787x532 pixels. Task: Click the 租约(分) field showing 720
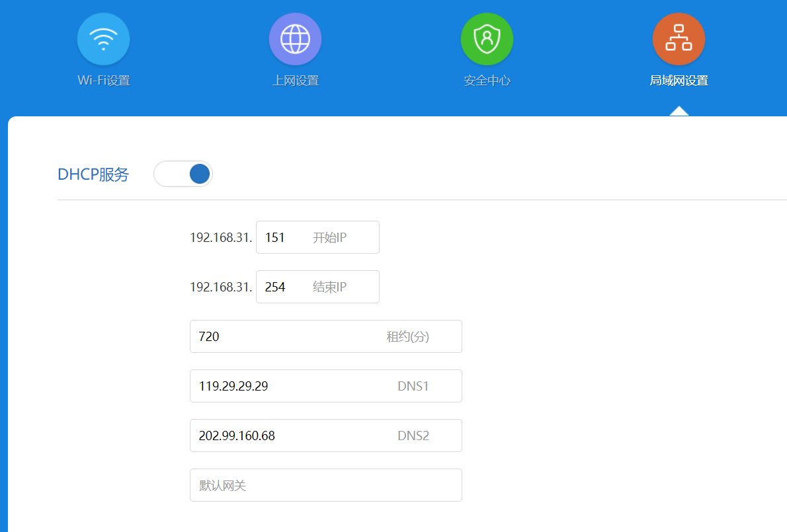[326, 336]
